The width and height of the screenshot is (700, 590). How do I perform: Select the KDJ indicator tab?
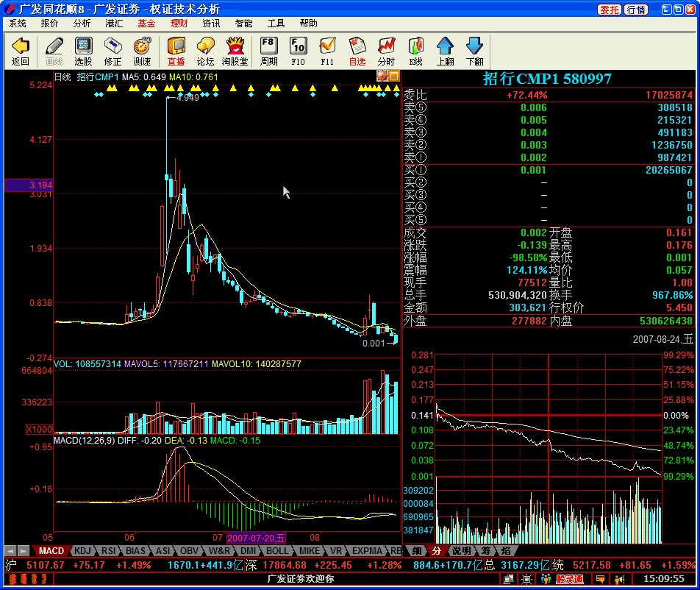pyautogui.click(x=83, y=550)
